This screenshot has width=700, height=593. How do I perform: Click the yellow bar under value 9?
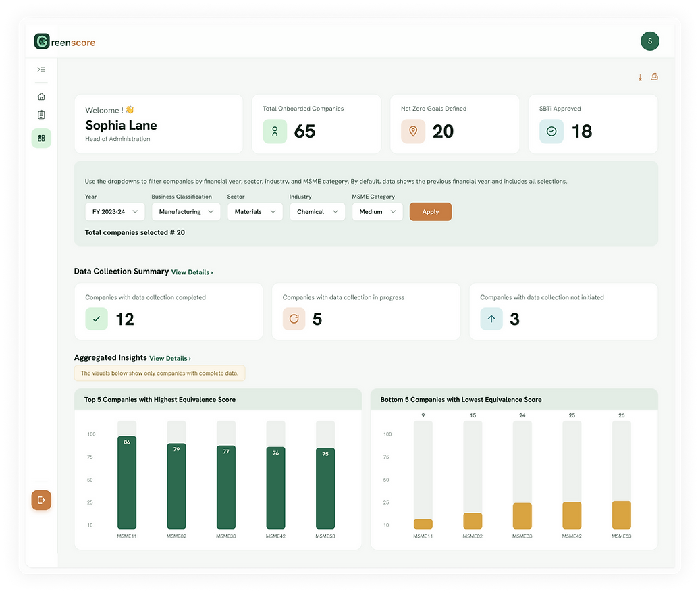click(423, 524)
